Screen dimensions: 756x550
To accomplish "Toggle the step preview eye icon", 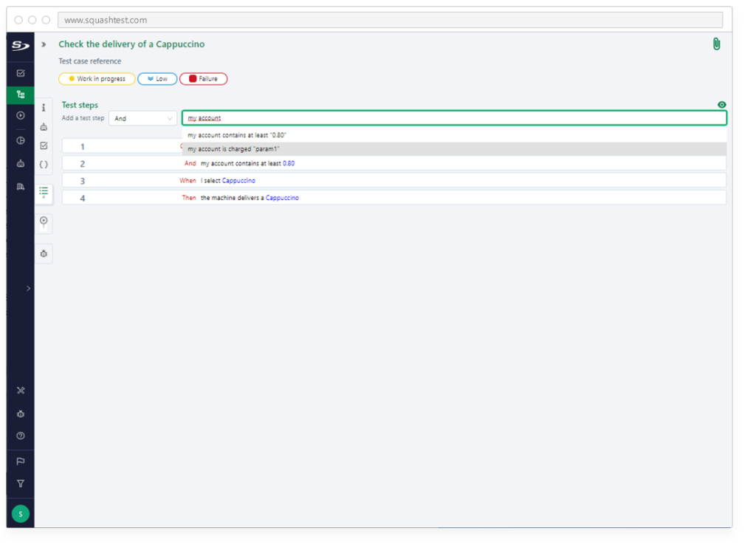I will pos(722,105).
